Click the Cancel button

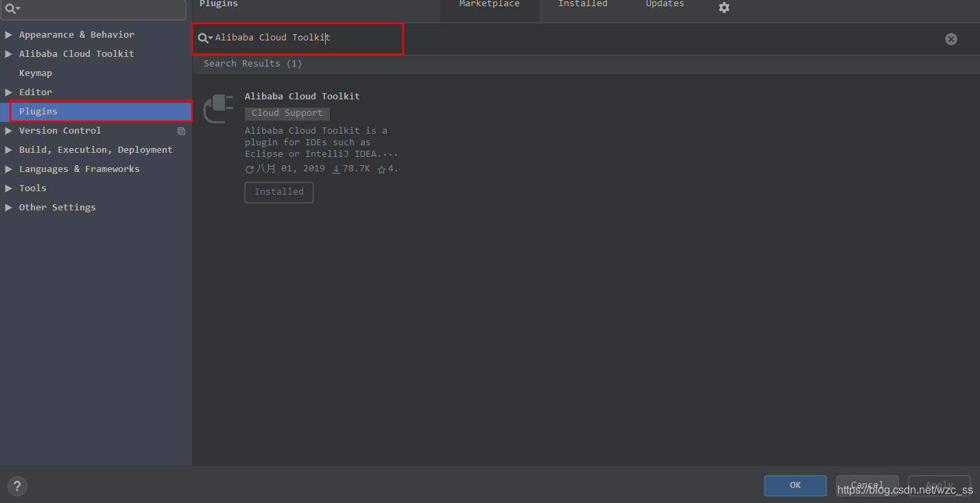[868, 485]
